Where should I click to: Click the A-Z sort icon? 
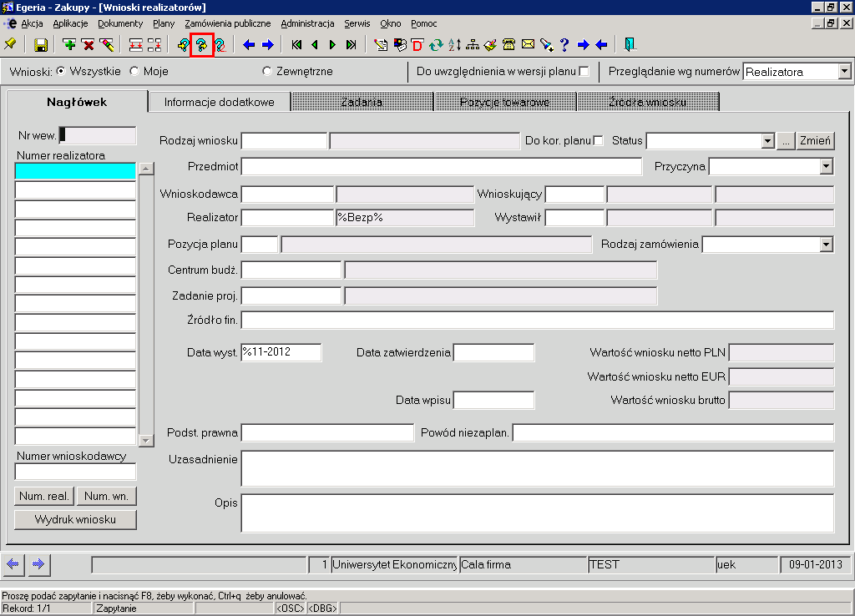pos(454,45)
